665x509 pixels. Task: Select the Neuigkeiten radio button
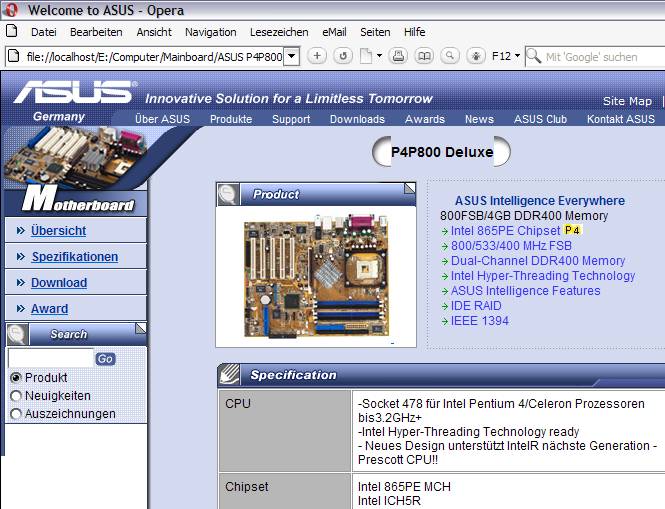(16, 396)
